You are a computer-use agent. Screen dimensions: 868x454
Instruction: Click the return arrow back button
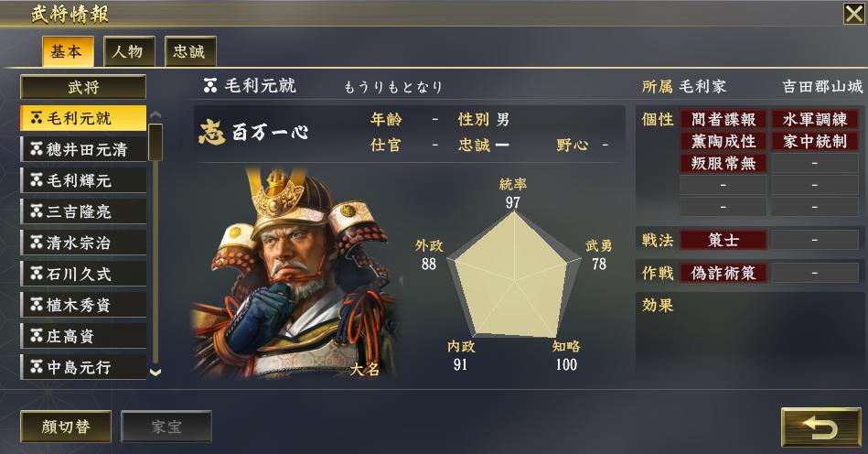821,427
